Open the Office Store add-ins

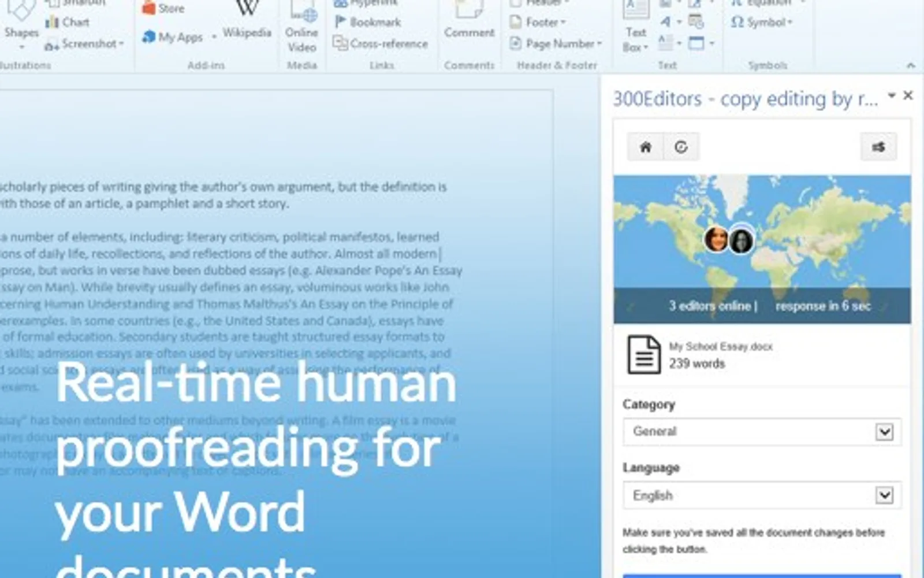163,8
